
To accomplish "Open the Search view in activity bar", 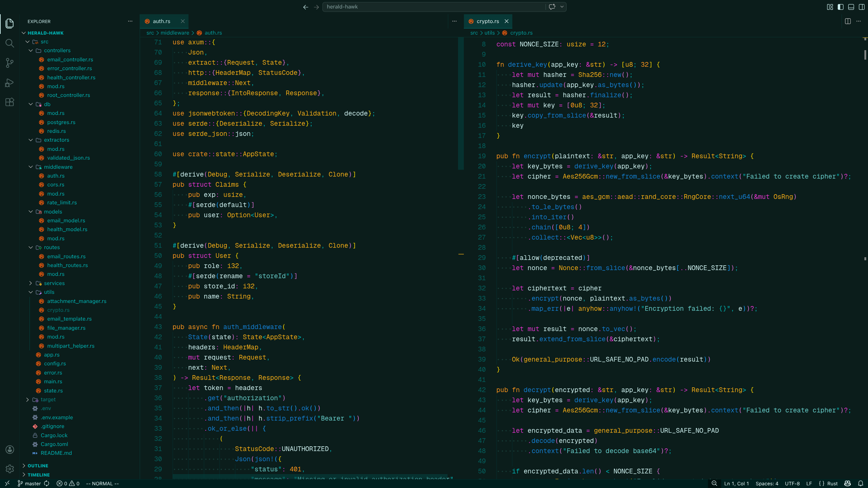I will (10, 43).
